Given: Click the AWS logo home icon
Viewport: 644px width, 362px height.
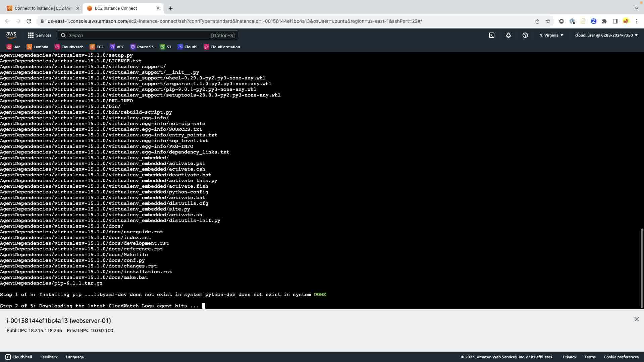Looking at the screenshot, I should [11, 35].
